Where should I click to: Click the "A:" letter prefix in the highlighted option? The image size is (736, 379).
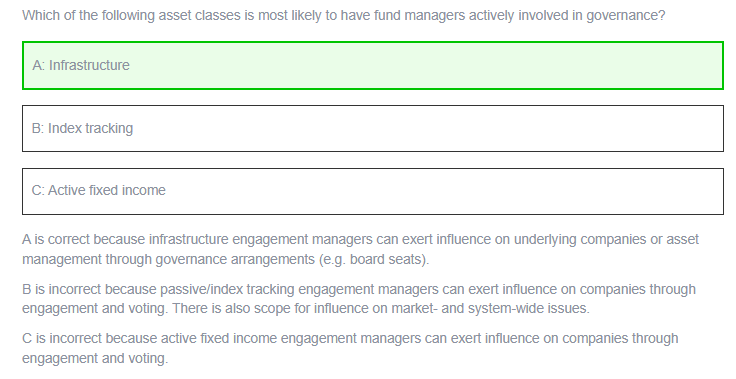(x=38, y=65)
